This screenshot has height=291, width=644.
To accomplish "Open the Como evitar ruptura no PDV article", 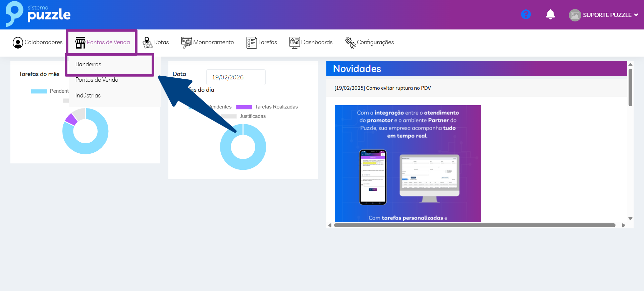I will [382, 88].
